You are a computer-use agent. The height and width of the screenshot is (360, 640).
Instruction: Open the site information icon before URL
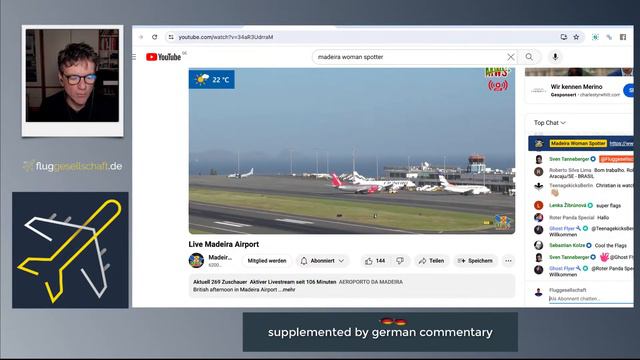[x=171, y=37]
